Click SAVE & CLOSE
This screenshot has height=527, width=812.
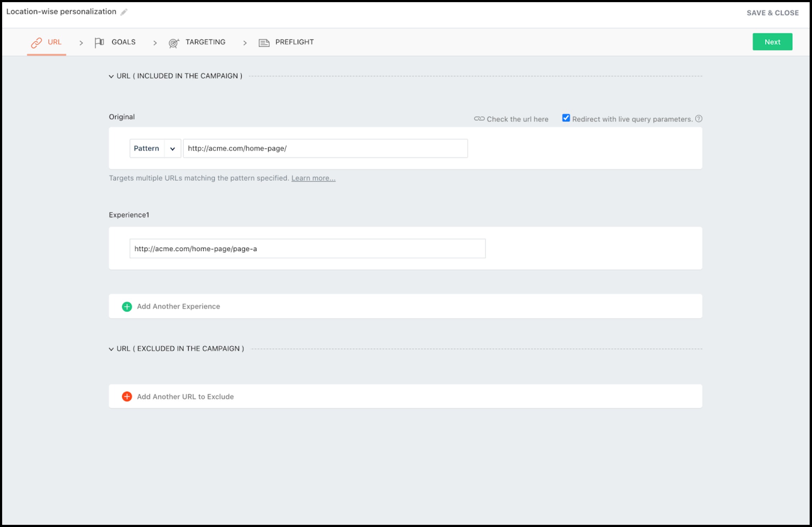pos(773,13)
